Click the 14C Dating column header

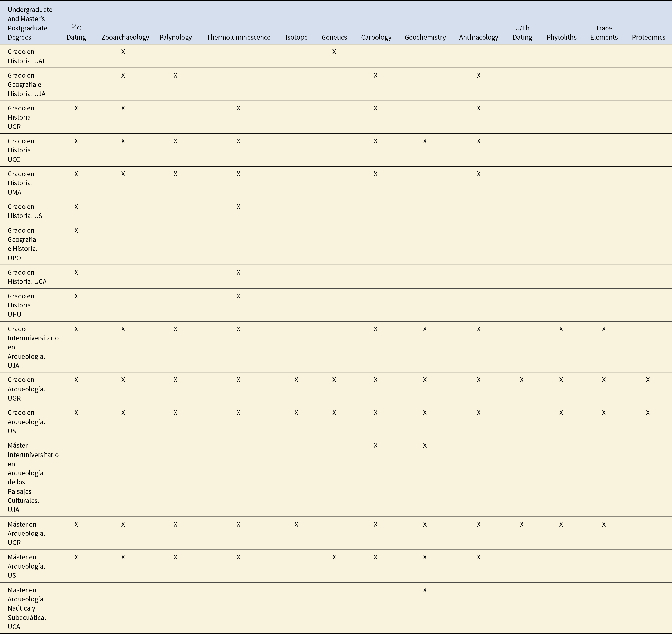coord(76,33)
